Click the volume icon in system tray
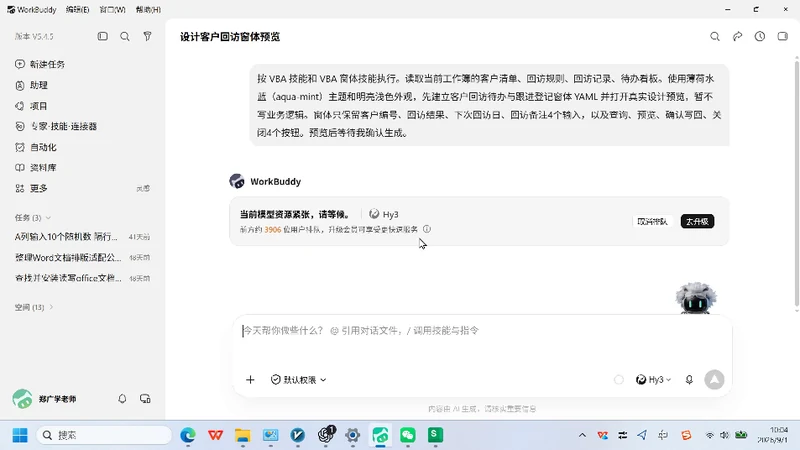This screenshot has height=450, width=800. pos(724,435)
